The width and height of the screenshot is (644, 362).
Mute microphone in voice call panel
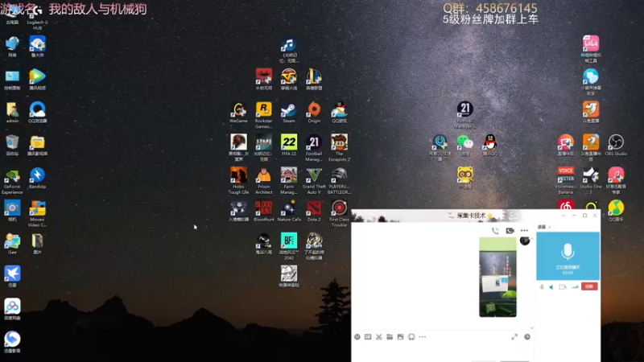click(542, 287)
